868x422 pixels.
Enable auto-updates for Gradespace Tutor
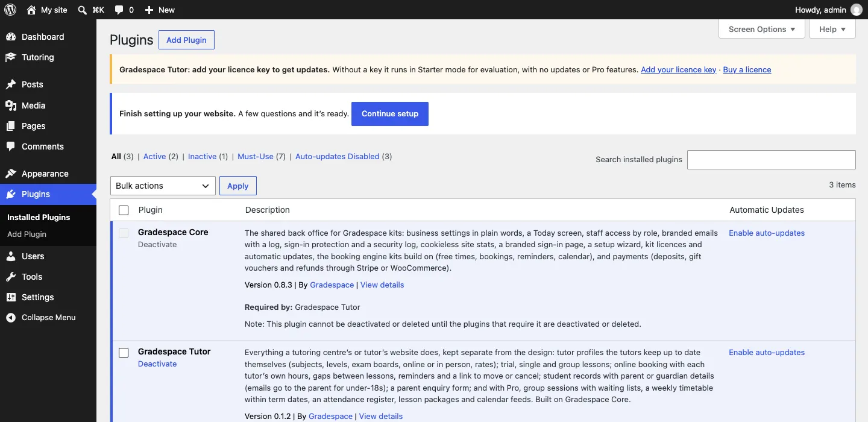pyautogui.click(x=767, y=352)
